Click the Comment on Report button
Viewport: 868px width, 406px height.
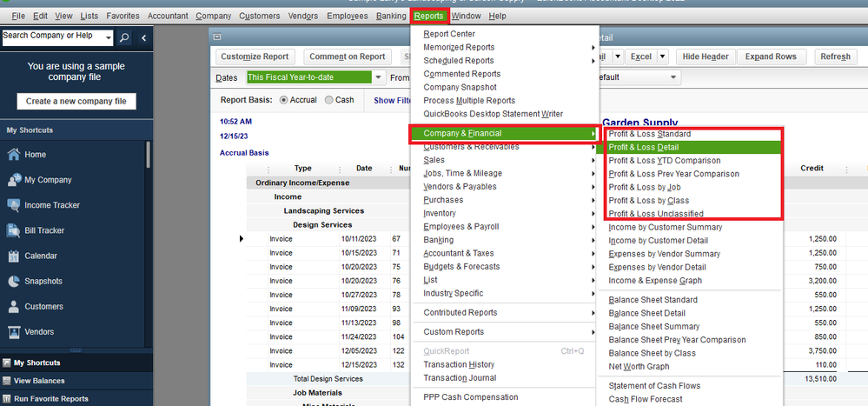(347, 57)
